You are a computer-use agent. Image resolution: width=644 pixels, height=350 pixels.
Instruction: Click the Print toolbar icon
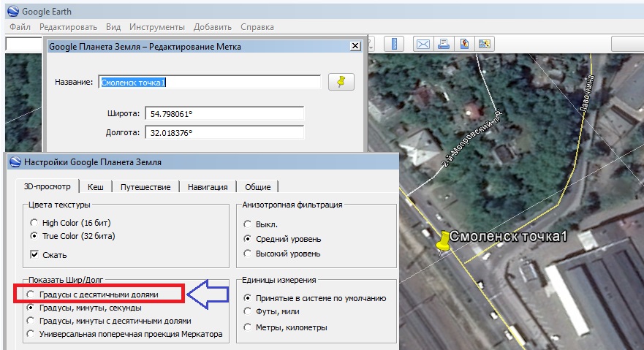443,44
